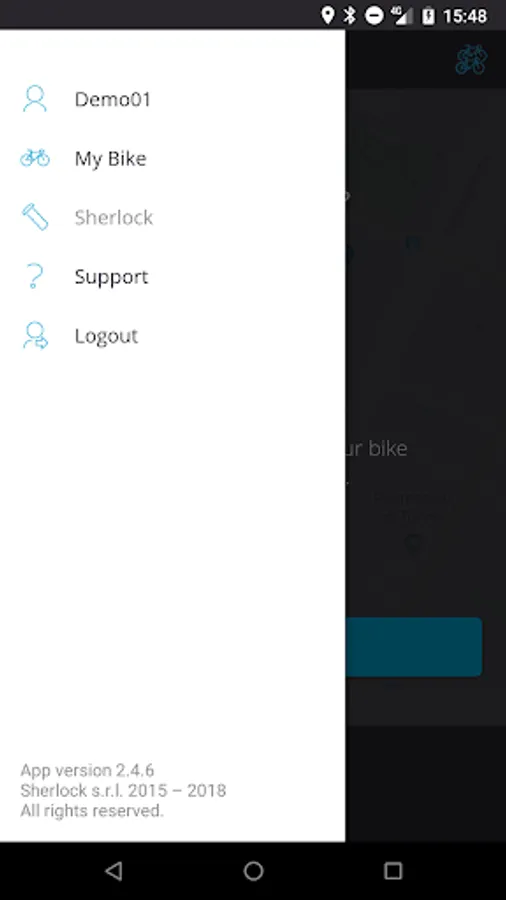
Task: Tap the logout person-arrow icon
Action: pos(35,336)
